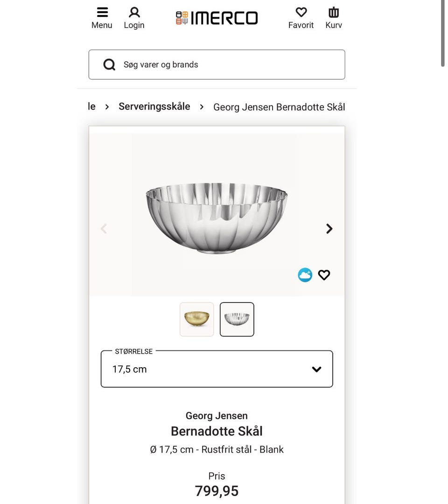Select the gold bowl thumbnail variant
448x504 pixels.
tap(196, 319)
